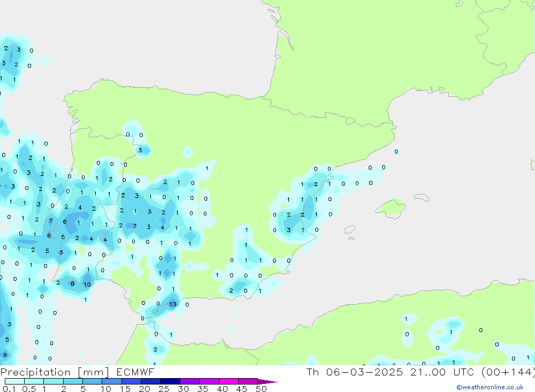Click the '9' value at the bottom-left edge

click(x=5, y=355)
